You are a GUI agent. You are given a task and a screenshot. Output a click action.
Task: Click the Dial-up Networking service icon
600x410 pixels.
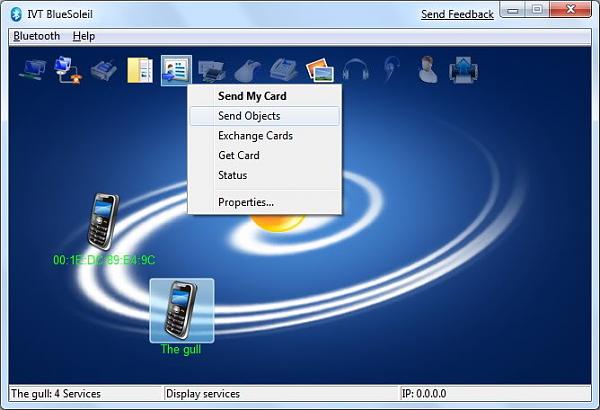point(68,70)
